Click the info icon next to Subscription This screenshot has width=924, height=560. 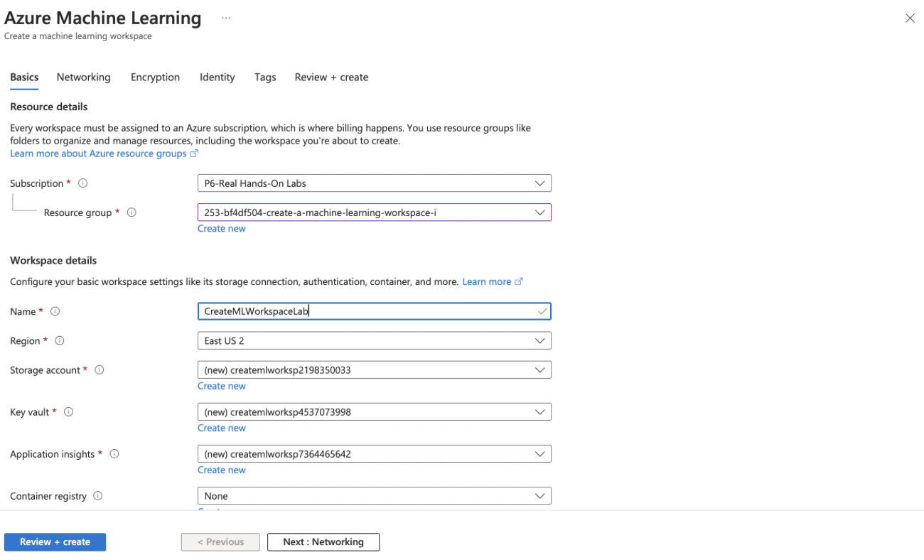click(82, 183)
